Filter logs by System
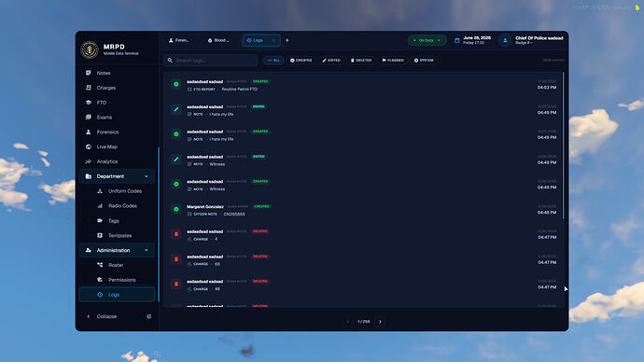 (424, 61)
